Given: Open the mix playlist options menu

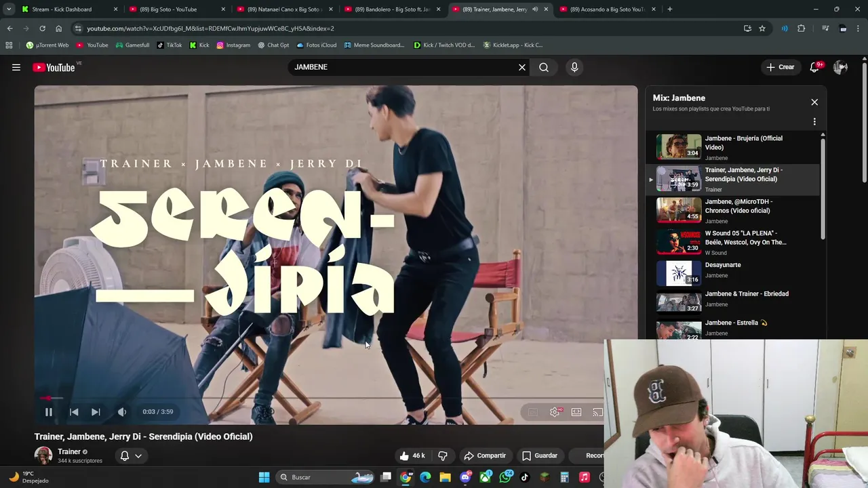Looking at the screenshot, I should point(814,122).
